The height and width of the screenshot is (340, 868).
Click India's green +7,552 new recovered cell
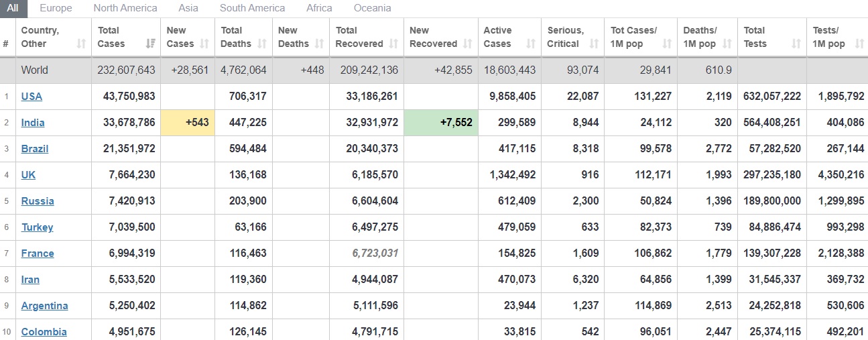coord(441,123)
